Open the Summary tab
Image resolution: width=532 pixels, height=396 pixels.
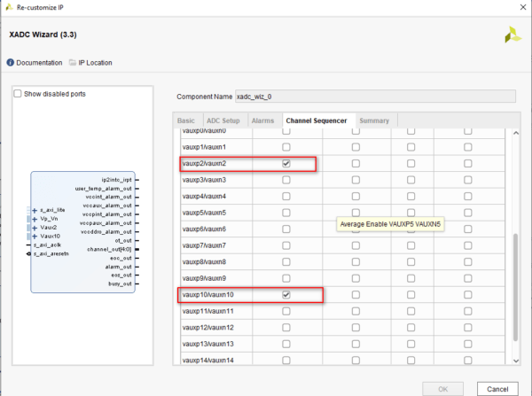point(373,120)
